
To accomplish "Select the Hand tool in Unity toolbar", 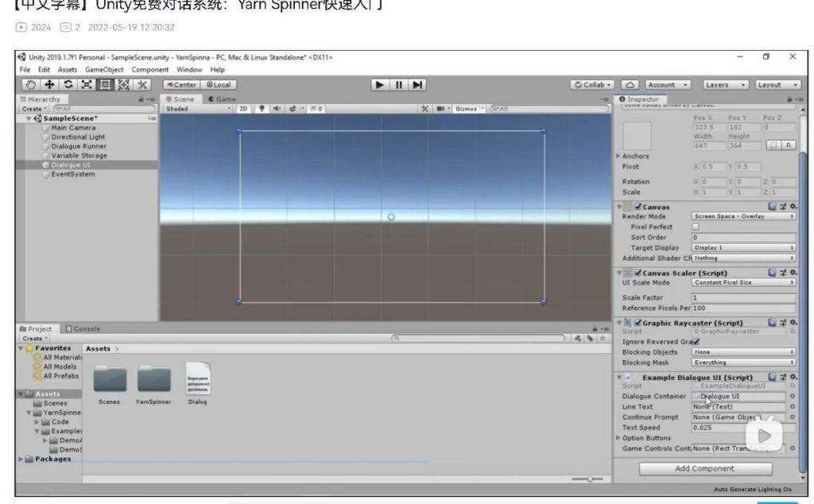I will 31,84.
